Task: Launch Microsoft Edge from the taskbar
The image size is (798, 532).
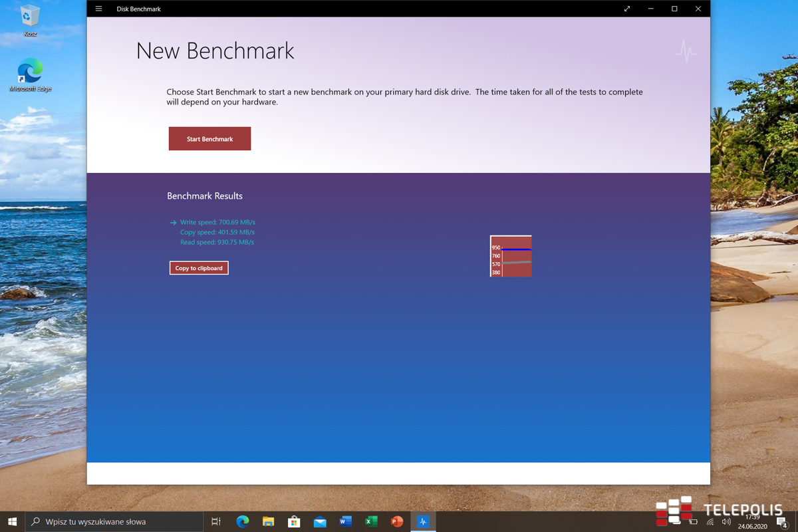Action: [243, 521]
